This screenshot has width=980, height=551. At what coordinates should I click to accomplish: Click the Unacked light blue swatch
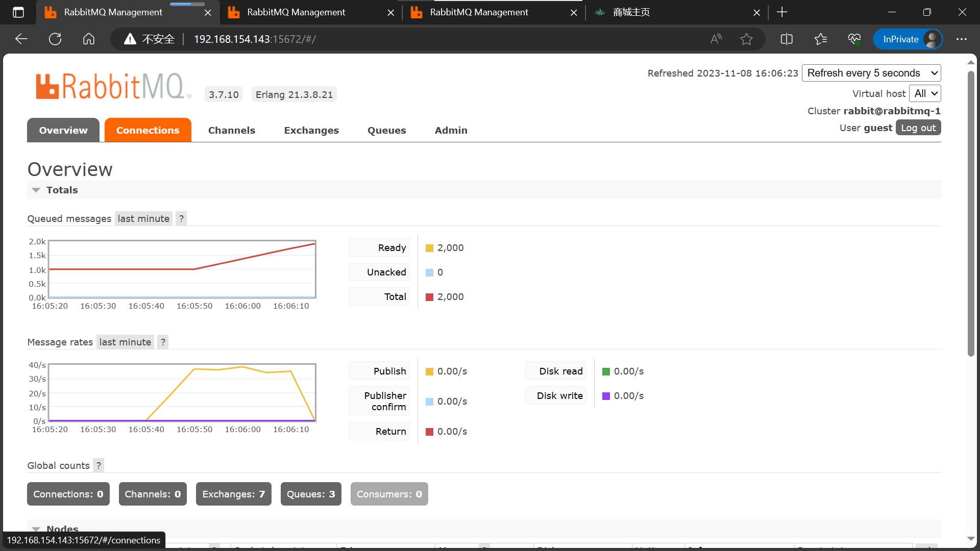[429, 272]
